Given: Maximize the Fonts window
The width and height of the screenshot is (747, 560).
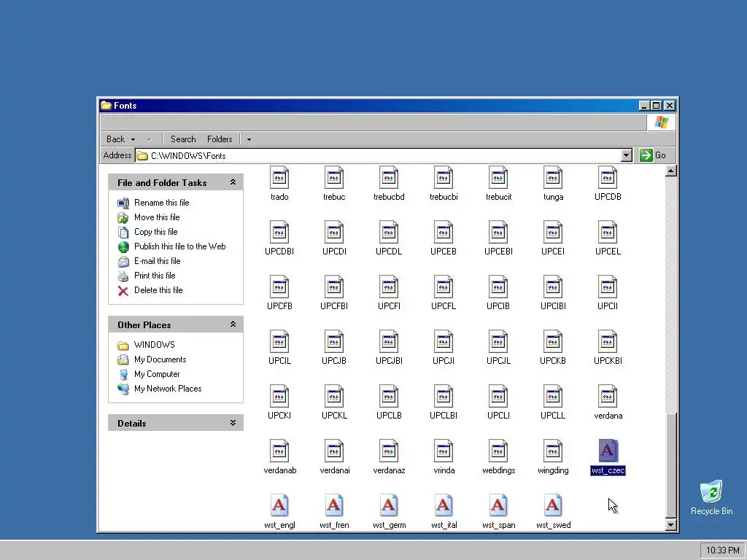Looking at the screenshot, I should [x=657, y=105].
